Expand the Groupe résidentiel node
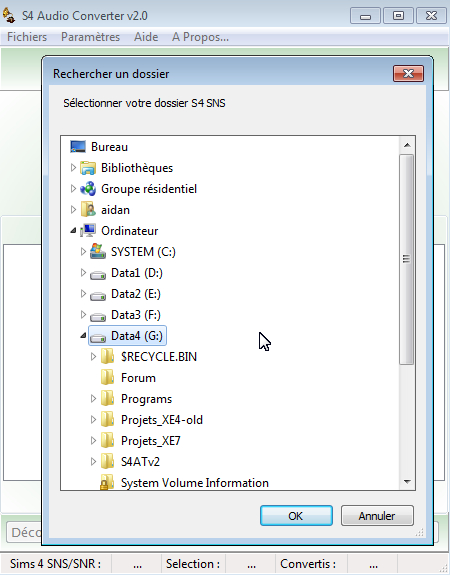 click(73, 188)
